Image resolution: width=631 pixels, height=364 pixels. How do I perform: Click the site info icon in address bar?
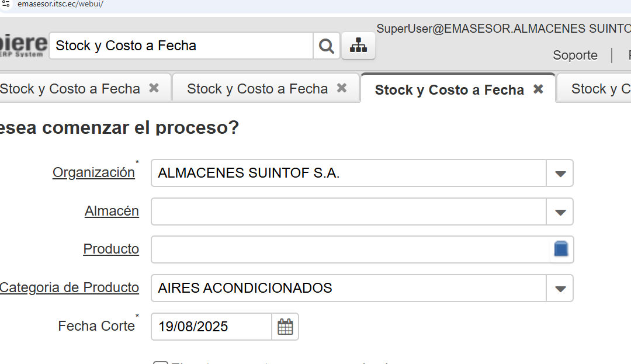coord(6,4)
